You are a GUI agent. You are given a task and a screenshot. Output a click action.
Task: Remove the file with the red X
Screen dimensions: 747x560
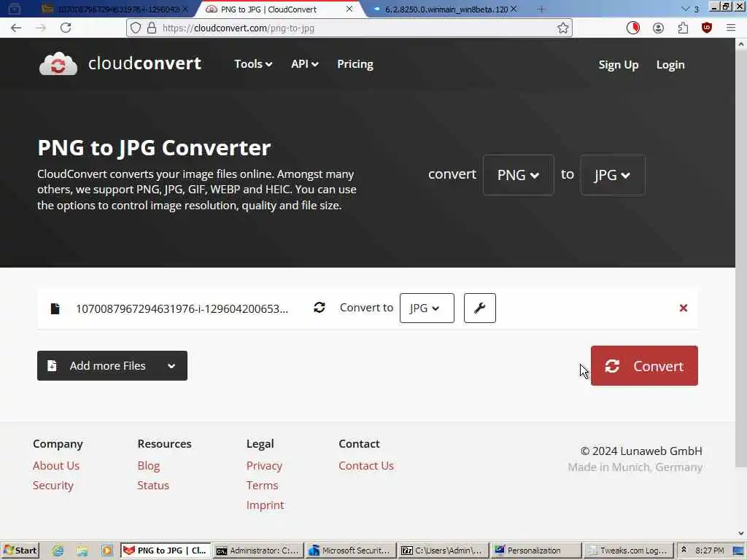pyautogui.click(x=683, y=308)
